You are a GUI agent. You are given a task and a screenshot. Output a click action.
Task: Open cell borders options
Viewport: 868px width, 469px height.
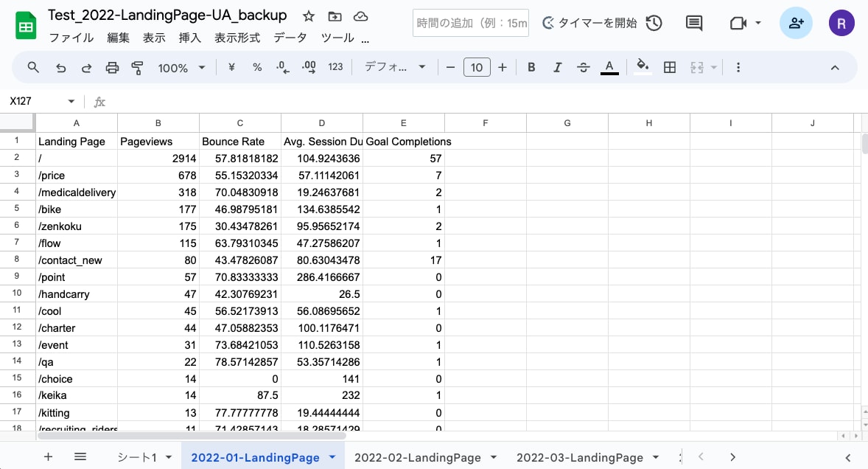[670, 68]
